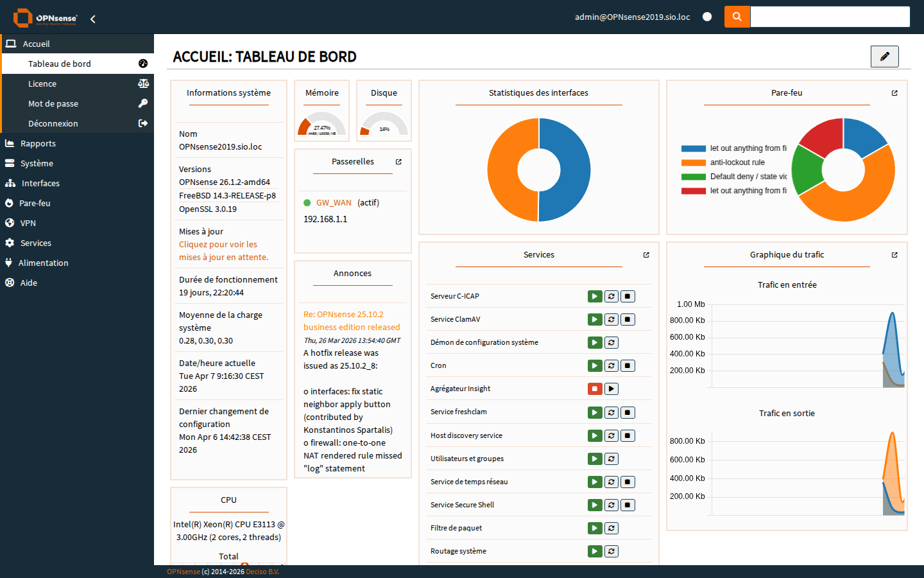
Task: Expand the Rapports sidebar section
Action: (x=77, y=143)
